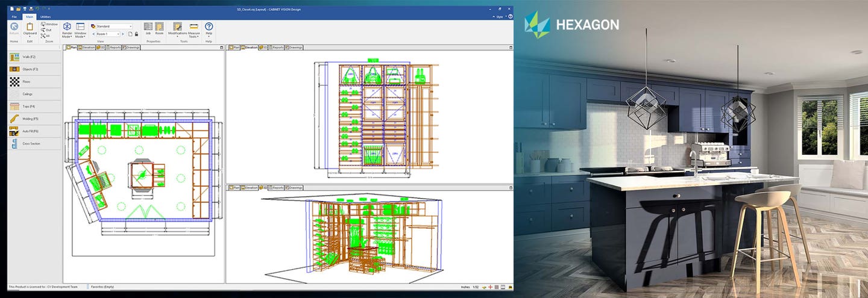Screen dimensions: 868x298
Task: Go to the next room arrow
Action: click(124, 34)
